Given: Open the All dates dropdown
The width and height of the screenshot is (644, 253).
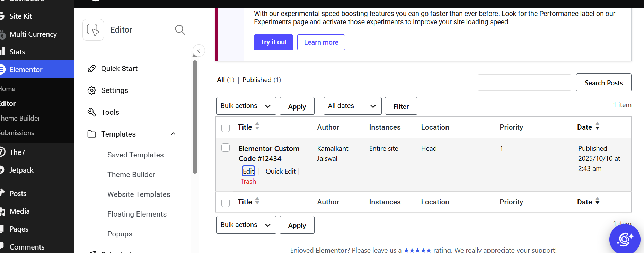Looking at the screenshot, I should click(353, 106).
